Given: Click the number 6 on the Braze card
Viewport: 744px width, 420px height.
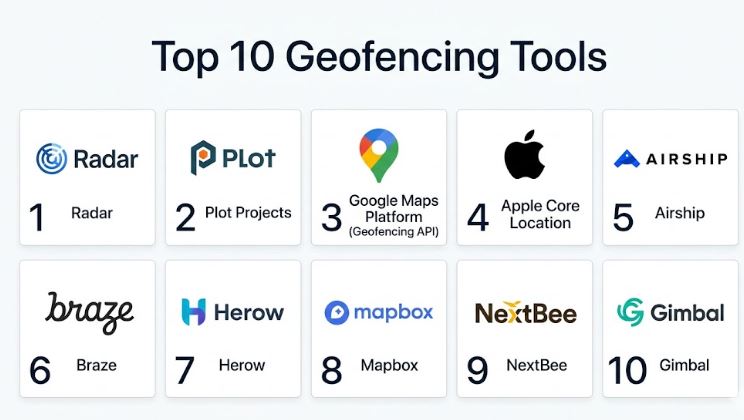Looking at the screenshot, I should pos(40,370).
